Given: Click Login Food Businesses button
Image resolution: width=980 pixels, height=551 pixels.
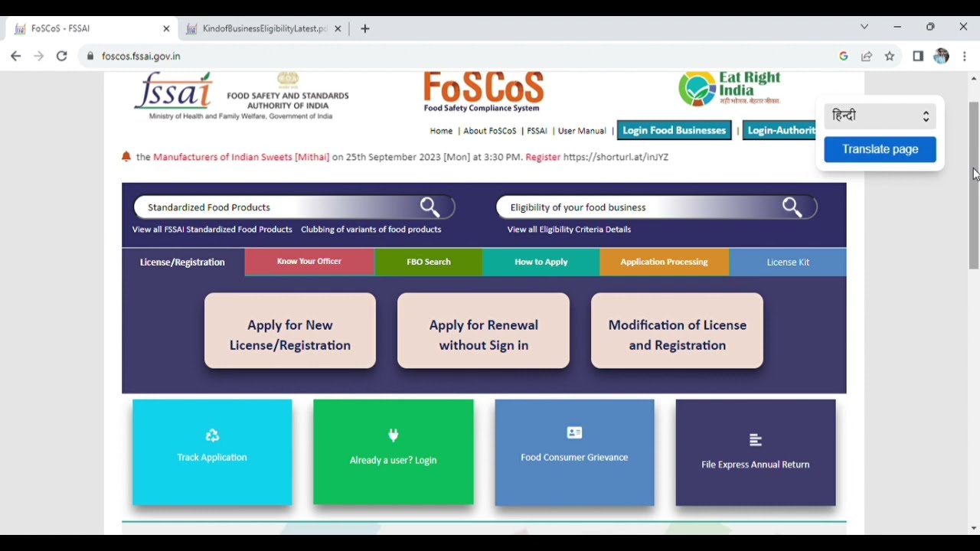Looking at the screenshot, I should (x=675, y=130).
